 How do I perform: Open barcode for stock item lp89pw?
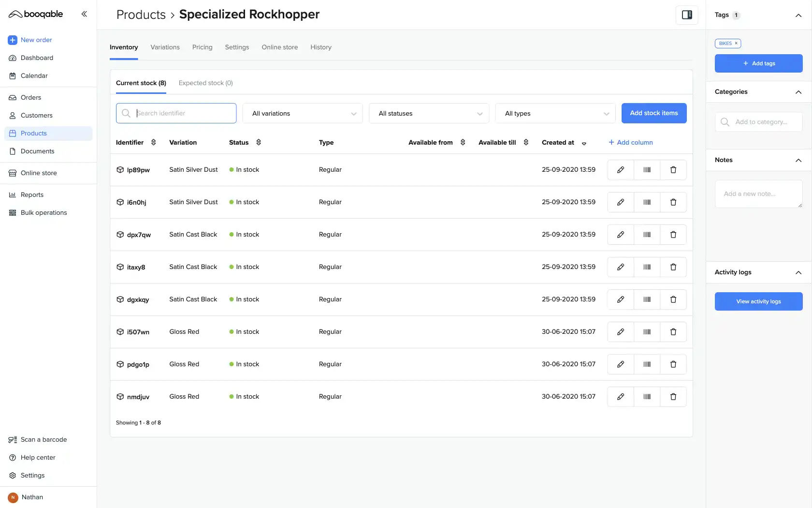click(647, 170)
